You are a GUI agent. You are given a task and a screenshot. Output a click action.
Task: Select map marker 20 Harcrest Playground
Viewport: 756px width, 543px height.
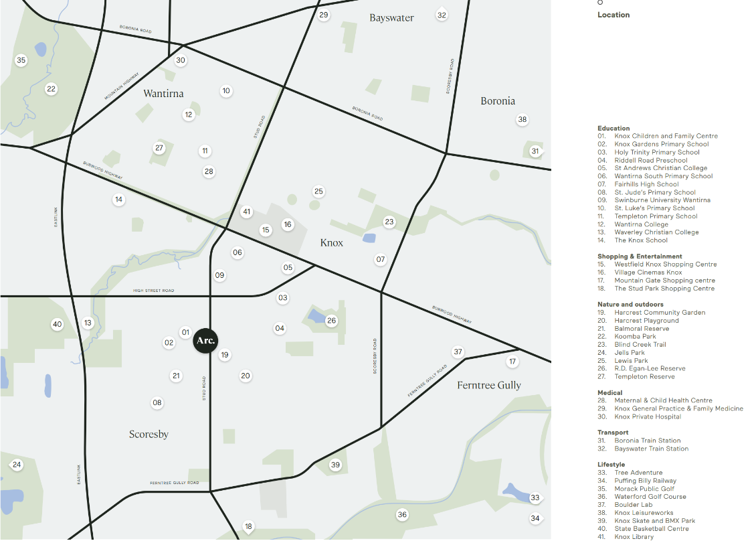(246, 376)
